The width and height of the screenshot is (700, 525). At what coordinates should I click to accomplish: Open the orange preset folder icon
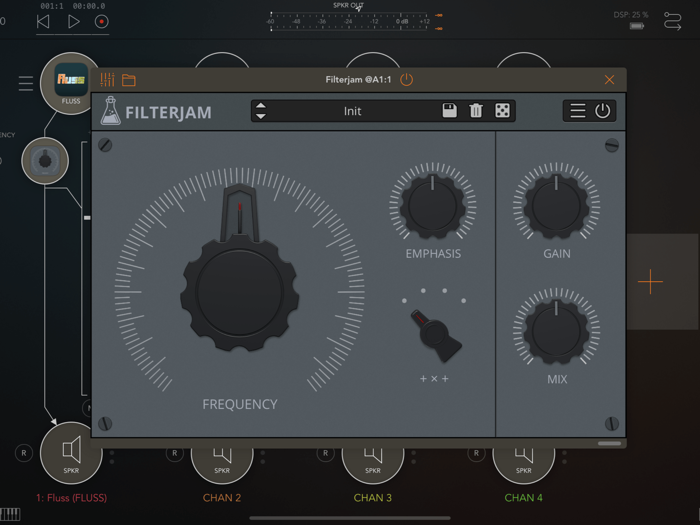pyautogui.click(x=129, y=80)
